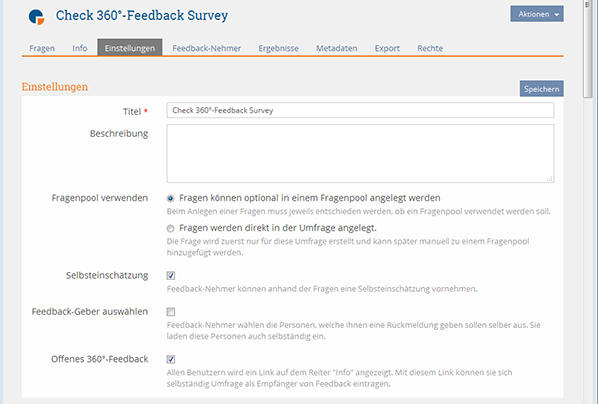Uncheck the Selbsteinschätzung checkbox

(171, 275)
